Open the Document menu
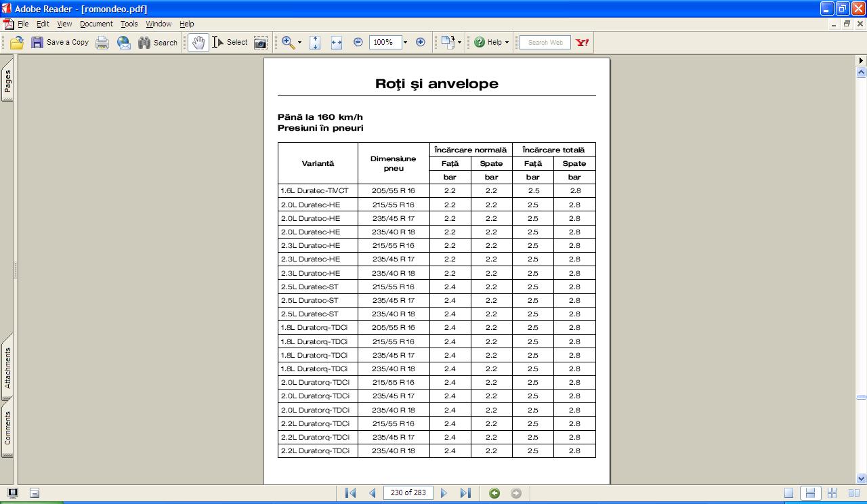Viewport: 867px width, 504px height. [x=96, y=24]
